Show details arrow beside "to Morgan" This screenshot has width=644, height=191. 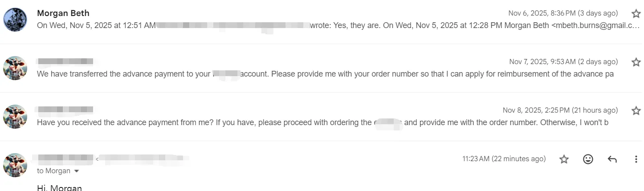click(x=76, y=171)
